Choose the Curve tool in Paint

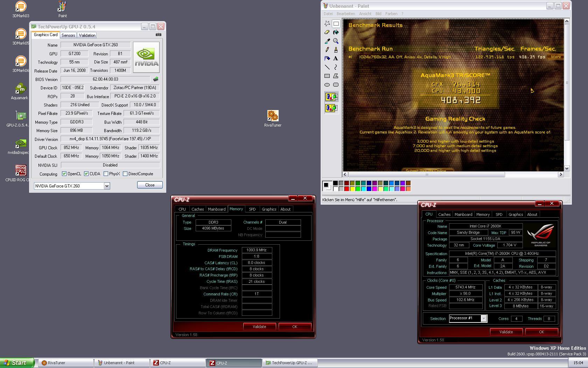point(336,67)
